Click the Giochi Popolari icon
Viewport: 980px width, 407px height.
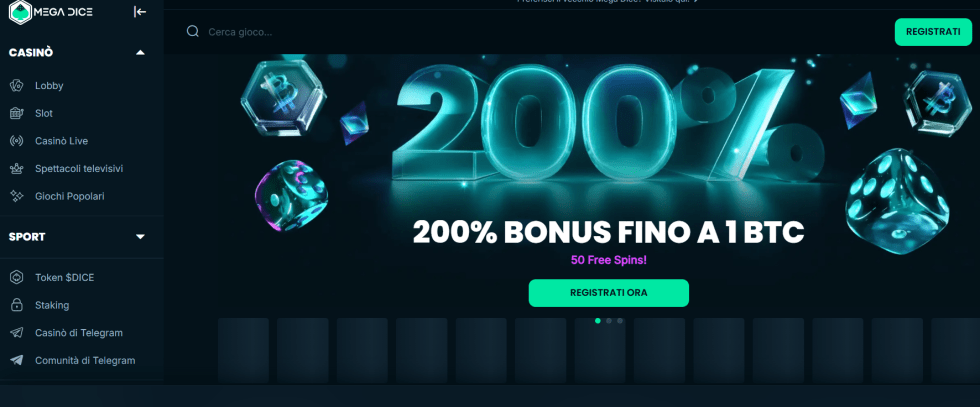(x=16, y=196)
